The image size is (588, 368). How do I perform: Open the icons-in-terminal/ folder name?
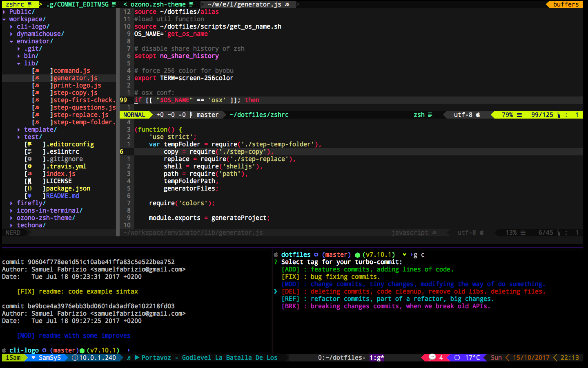pos(49,211)
